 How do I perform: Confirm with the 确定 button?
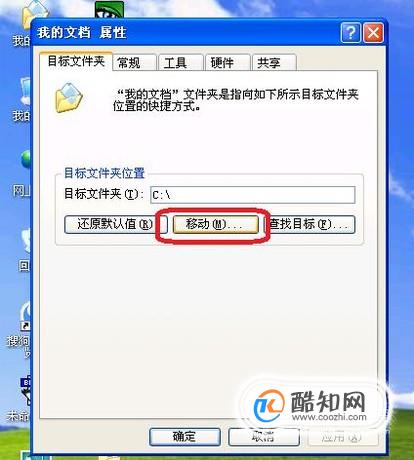[x=185, y=437]
